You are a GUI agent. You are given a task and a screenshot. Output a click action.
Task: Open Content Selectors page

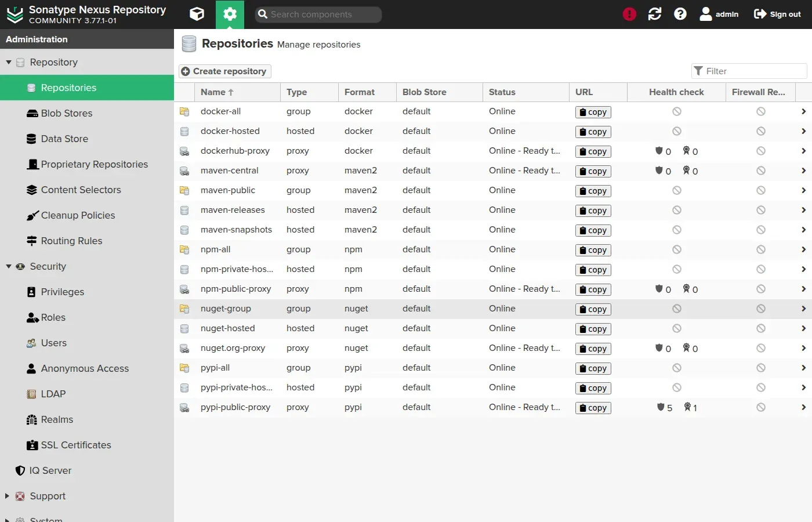pyautogui.click(x=87, y=190)
